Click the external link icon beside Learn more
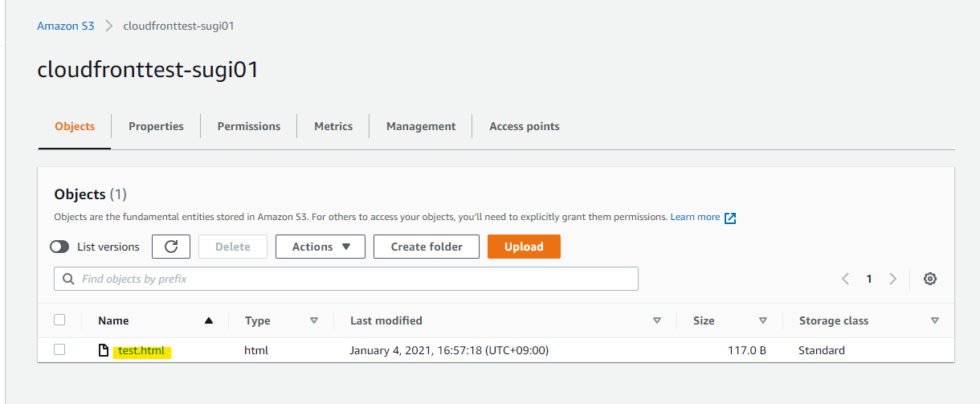Viewport: 980px width, 404px height. (730, 218)
